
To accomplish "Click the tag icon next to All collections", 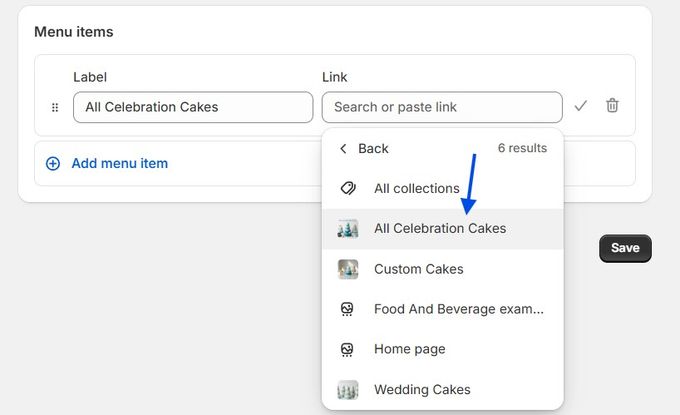I will 348,188.
